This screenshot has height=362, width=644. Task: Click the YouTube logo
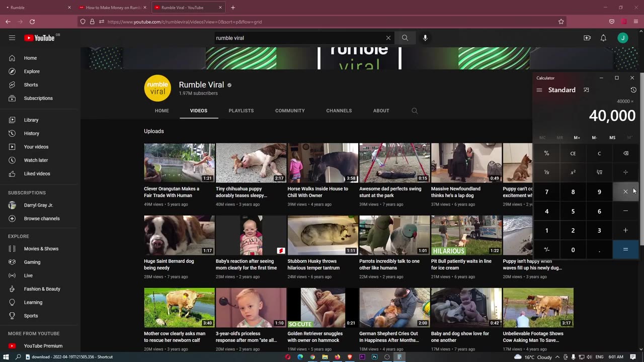(39, 38)
